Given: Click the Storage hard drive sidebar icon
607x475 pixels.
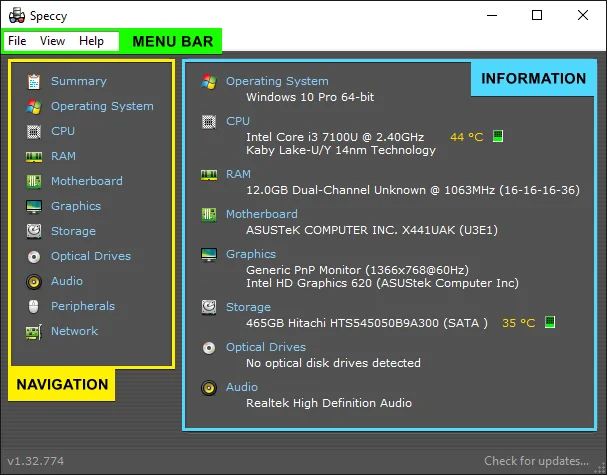Looking at the screenshot, I should 34,231.
